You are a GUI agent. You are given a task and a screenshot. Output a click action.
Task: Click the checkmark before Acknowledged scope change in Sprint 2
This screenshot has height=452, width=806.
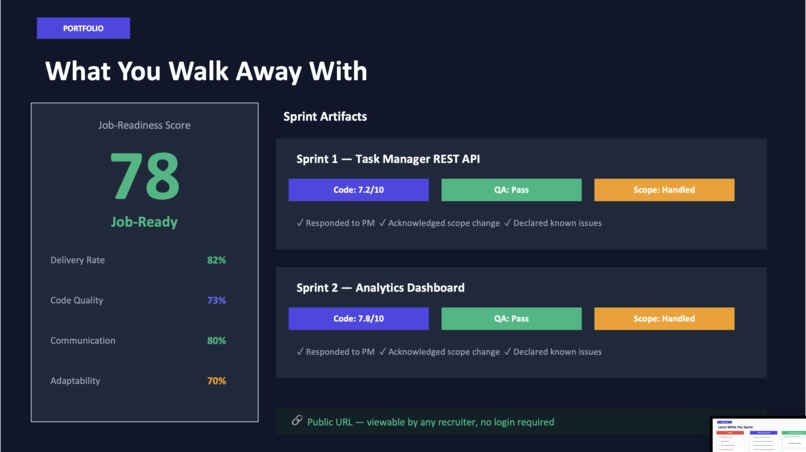tap(382, 352)
